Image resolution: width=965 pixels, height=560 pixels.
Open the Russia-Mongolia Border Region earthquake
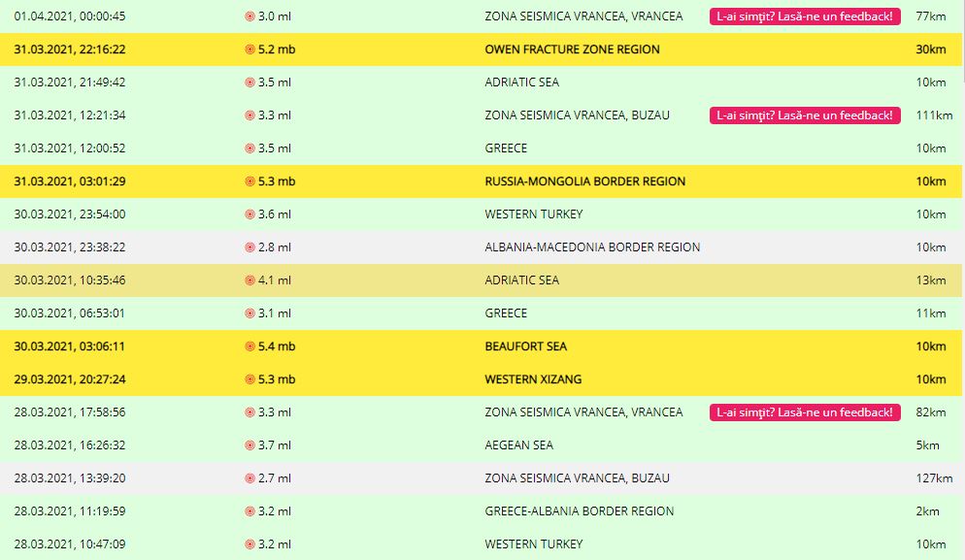(x=584, y=181)
